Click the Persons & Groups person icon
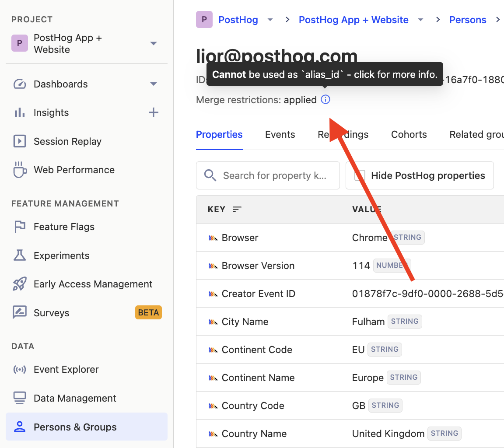The width and height of the screenshot is (504, 448). [19, 426]
